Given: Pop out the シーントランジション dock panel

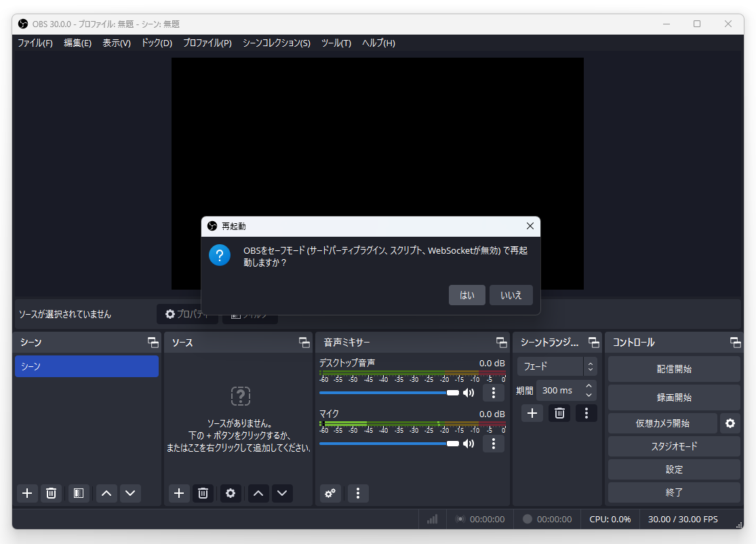Looking at the screenshot, I should [x=593, y=343].
